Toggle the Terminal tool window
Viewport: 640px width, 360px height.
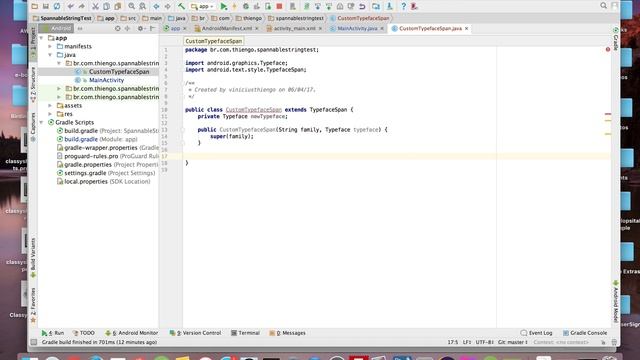point(245,333)
